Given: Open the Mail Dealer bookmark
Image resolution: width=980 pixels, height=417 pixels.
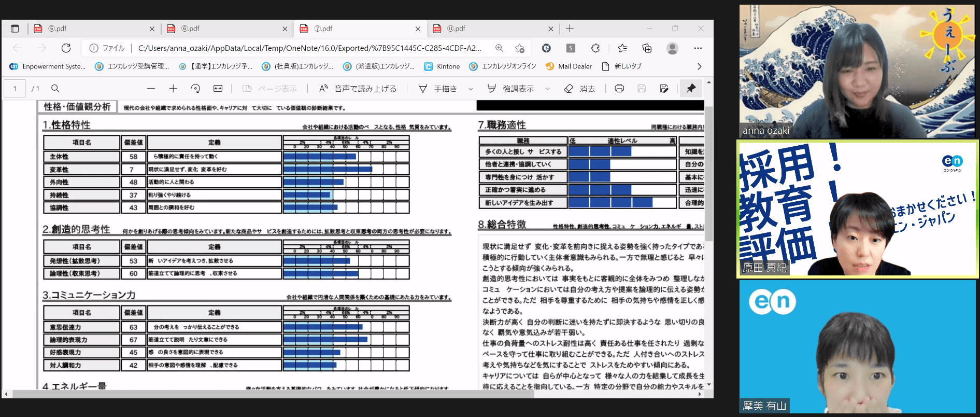Looking at the screenshot, I should tap(569, 66).
